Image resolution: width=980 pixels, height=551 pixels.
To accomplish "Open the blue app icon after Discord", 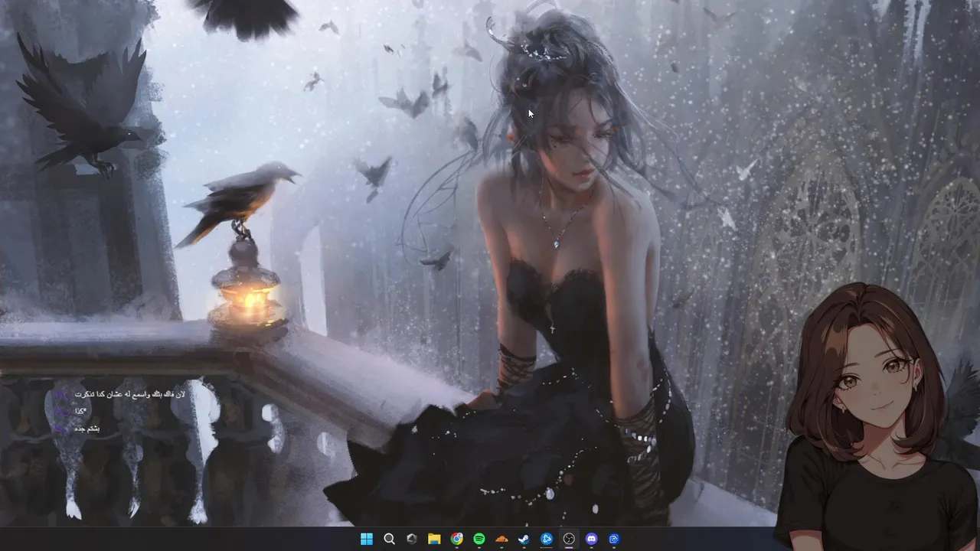I will pyautogui.click(x=614, y=539).
